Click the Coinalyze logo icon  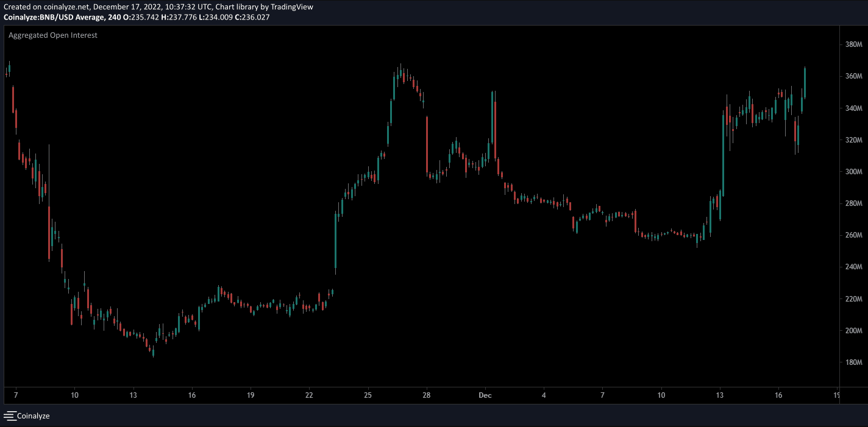pyautogui.click(x=9, y=416)
